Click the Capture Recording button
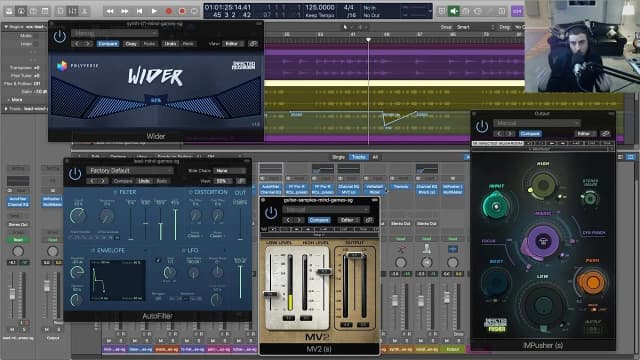 point(182,11)
